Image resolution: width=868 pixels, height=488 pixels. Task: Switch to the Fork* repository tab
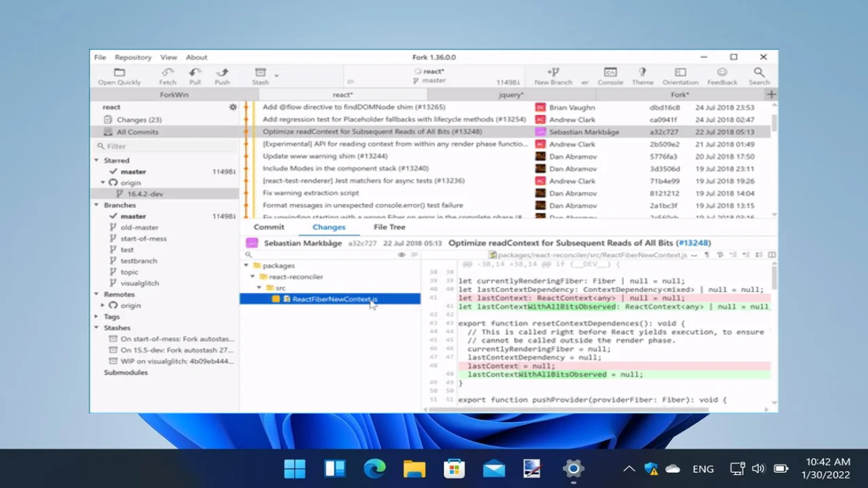(x=679, y=95)
